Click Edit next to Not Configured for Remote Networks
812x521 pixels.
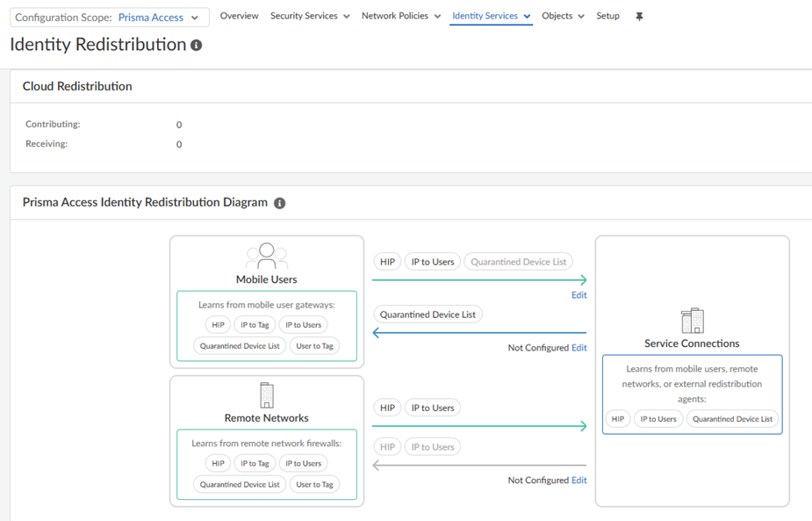pos(578,481)
